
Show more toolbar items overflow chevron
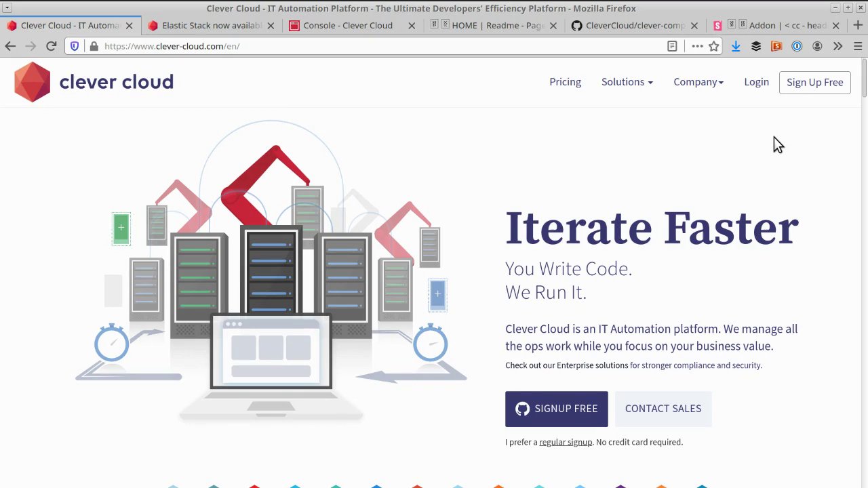(x=837, y=46)
